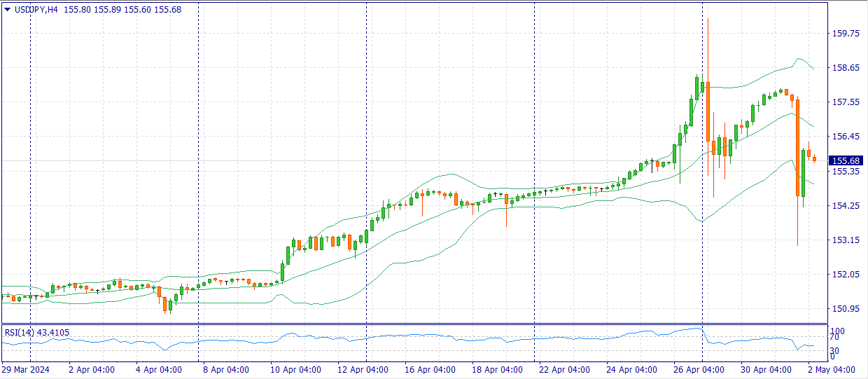Click the 26 Apr 04:00 time label
Image resolution: width=868 pixels, height=379 pixels.
click(699, 369)
